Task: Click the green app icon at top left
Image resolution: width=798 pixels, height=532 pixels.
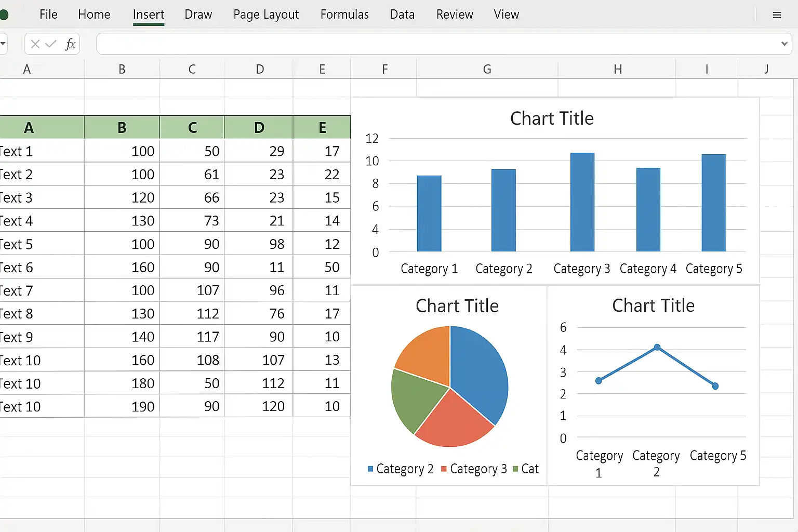Action: (x=4, y=15)
